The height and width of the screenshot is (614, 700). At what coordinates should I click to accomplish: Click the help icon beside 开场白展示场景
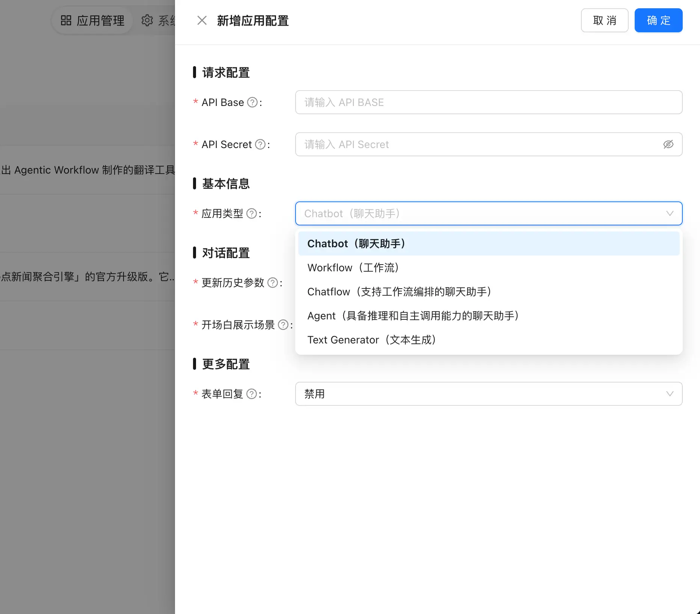(x=283, y=325)
